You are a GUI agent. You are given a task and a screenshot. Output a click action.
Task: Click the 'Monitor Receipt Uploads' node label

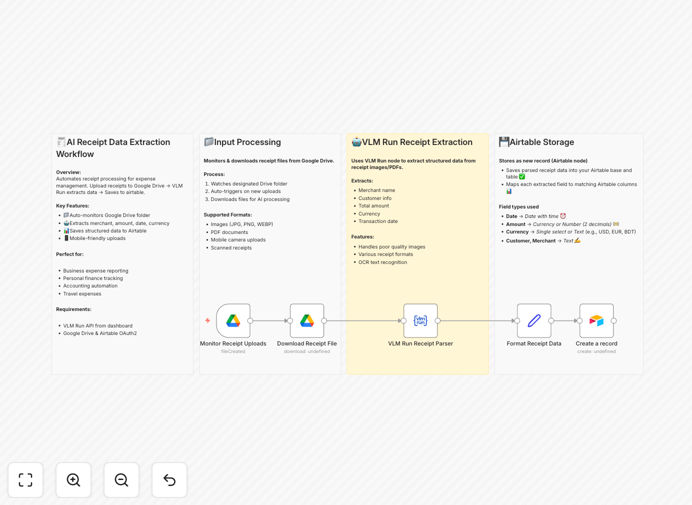pyautogui.click(x=233, y=343)
